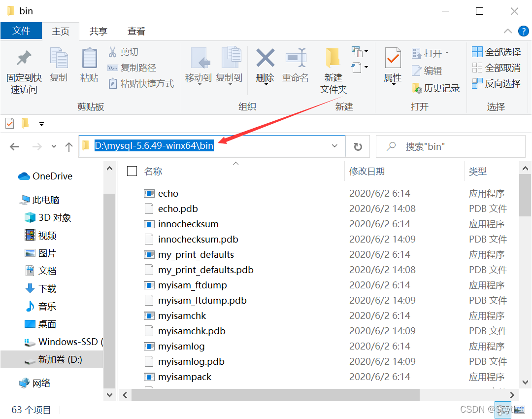Expand Easy access dropdown arrow
Viewport: 532px width, 419px height.
[x=366, y=67]
